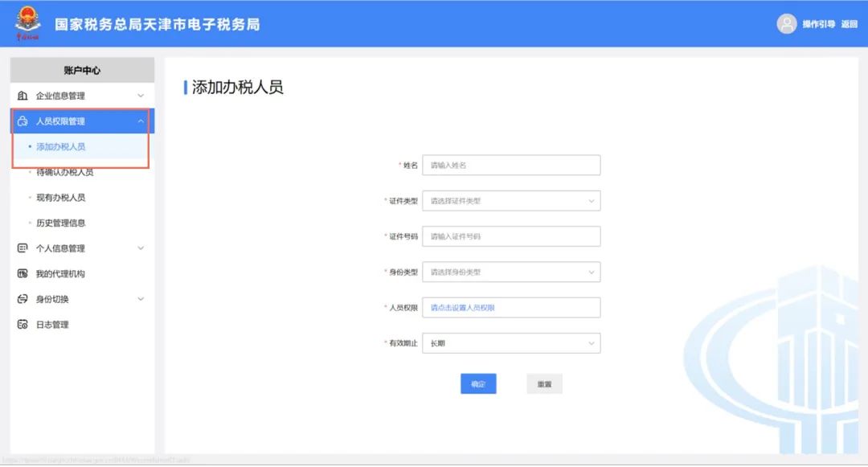Select 现有办税人员 in sidebar
The height and width of the screenshot is (467, 868).
click(x=60, y=198)
